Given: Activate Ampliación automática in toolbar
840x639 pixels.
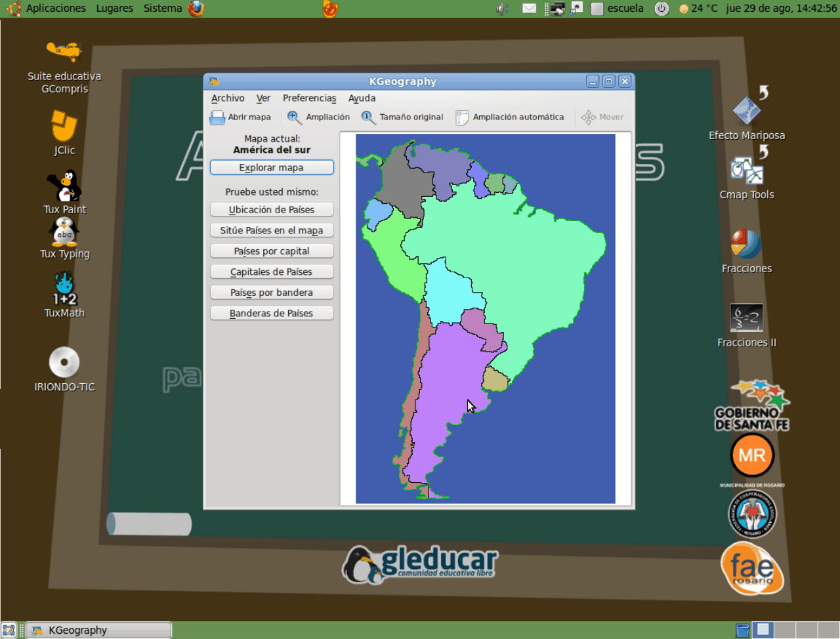Looking at the screenshot, I should [x=510, y=117].
